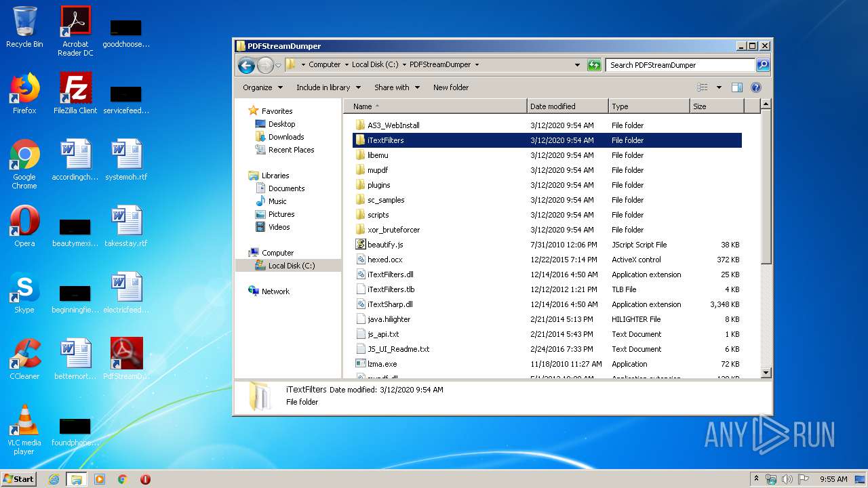Refresh the folder via address bar button
Viewport: 868px width, 488px height.
tap(594, 65)
